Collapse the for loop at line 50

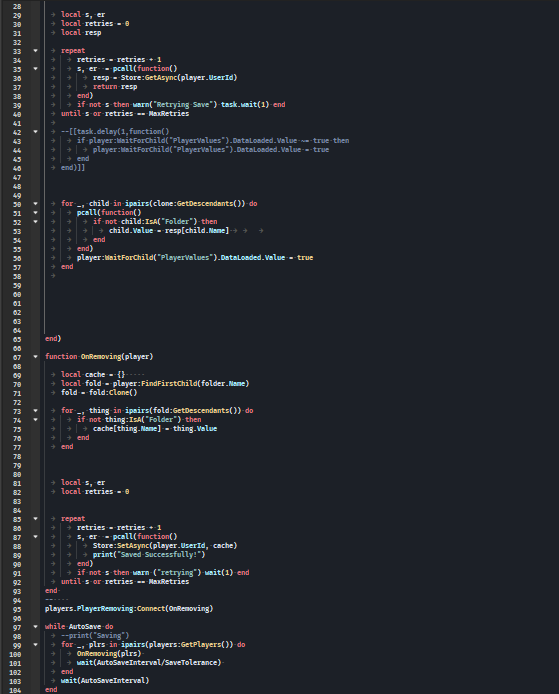tap(35, 204)
